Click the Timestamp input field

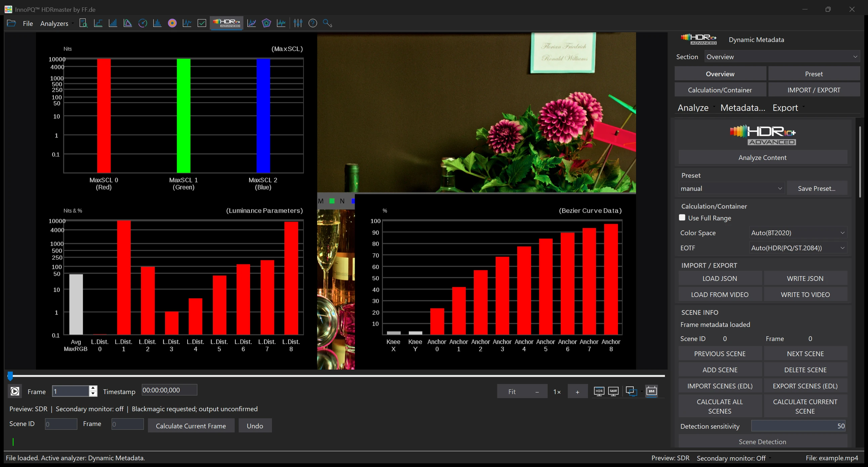tap(169, 390)
